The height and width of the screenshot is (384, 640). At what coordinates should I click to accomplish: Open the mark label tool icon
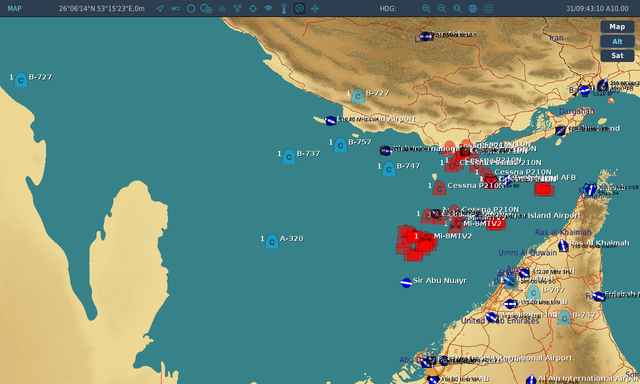point(206,9)
